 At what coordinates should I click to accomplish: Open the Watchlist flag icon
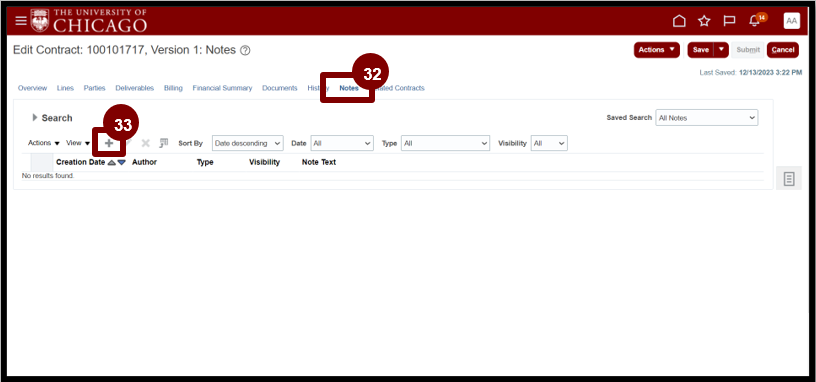tap(729, 21)
